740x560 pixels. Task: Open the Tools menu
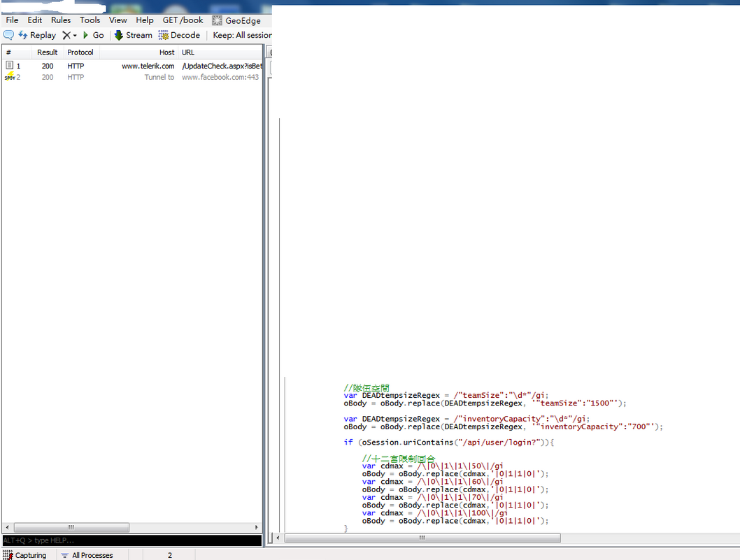90,20
